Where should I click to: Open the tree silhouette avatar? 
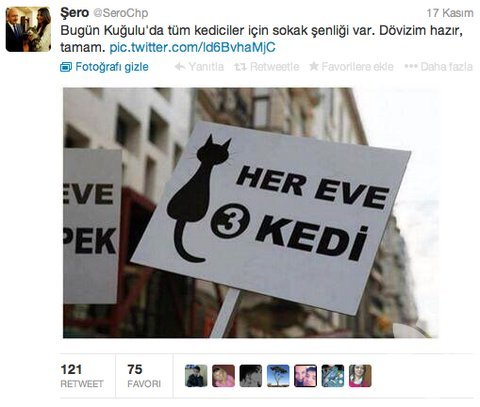[x=278, y=376]
